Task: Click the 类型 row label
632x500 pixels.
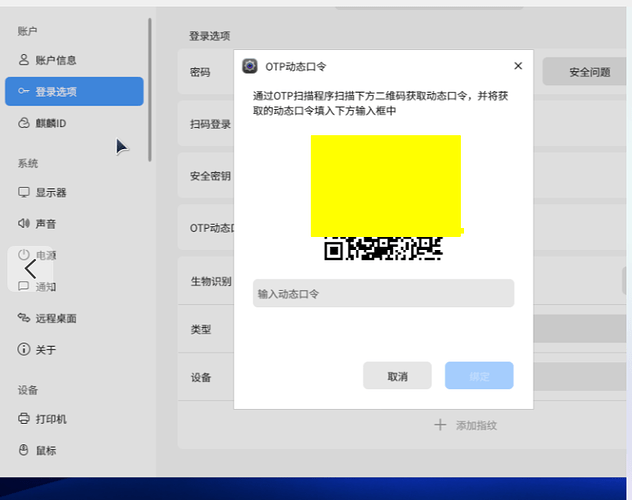Action: point(201,330)
